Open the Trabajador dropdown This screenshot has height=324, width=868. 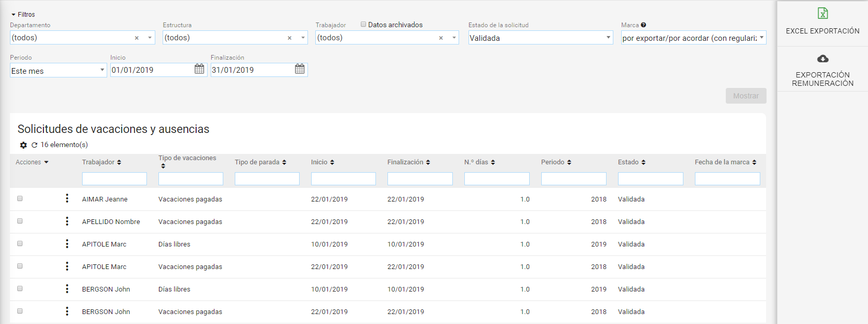454,38
